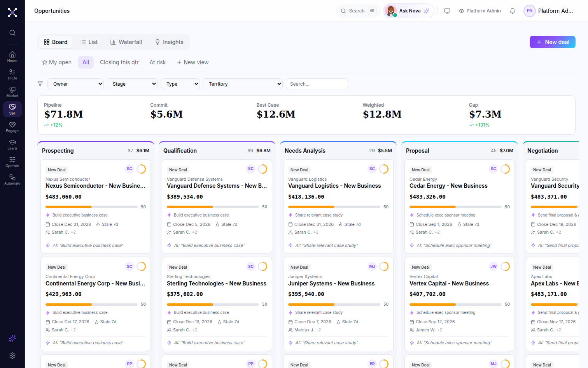Toggle the At risk filter chip
The width and height of the screenshot is (588, 368).
[157, 62]
